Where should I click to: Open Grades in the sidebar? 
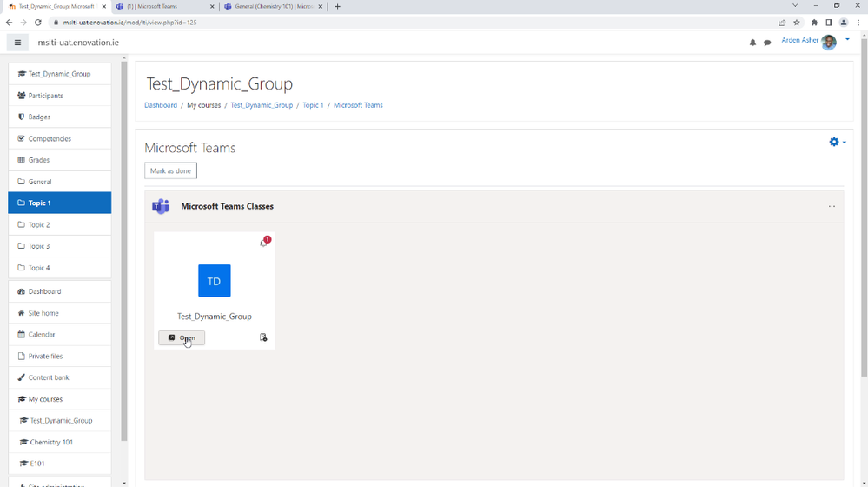tap(60, 160)
